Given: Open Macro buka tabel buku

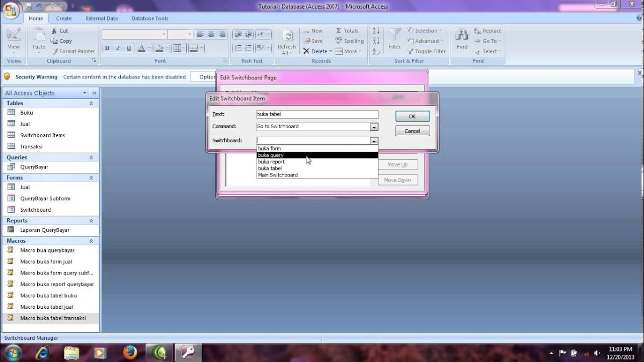Looking at the screenshot, I should coord(48,296).
